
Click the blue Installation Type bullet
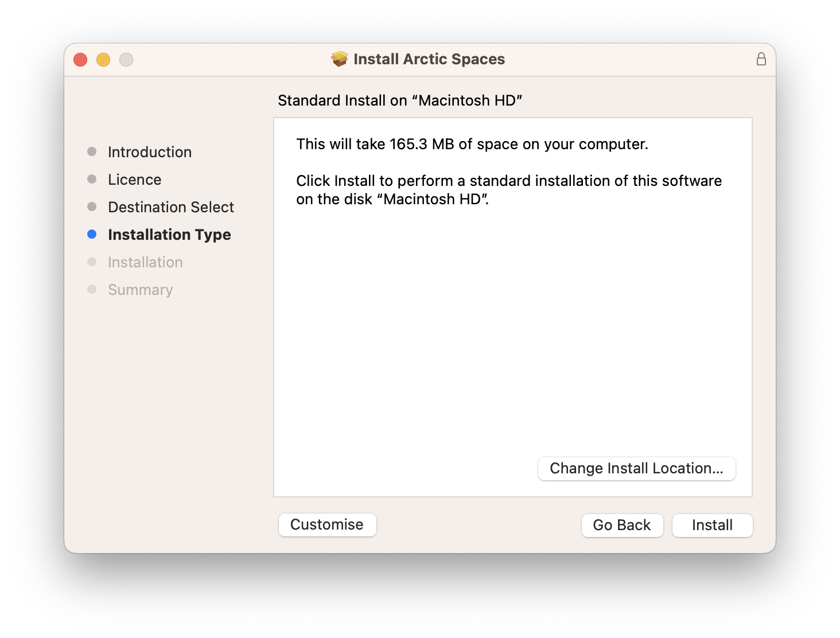point(92,234)
